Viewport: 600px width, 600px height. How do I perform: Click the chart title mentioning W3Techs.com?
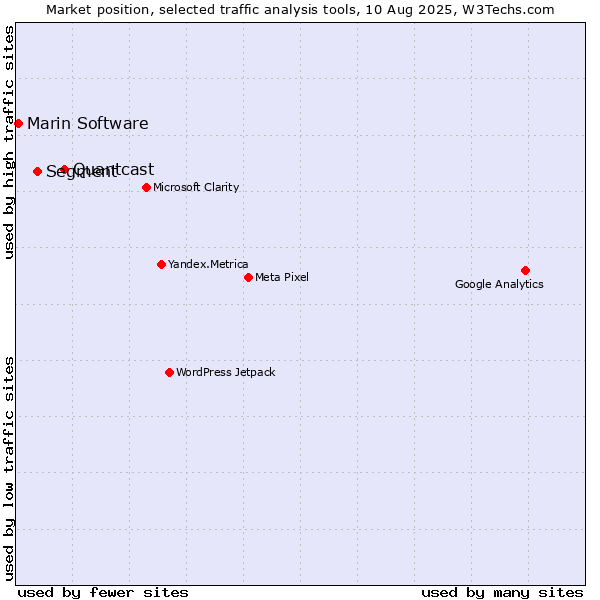(x=300, y=10)
